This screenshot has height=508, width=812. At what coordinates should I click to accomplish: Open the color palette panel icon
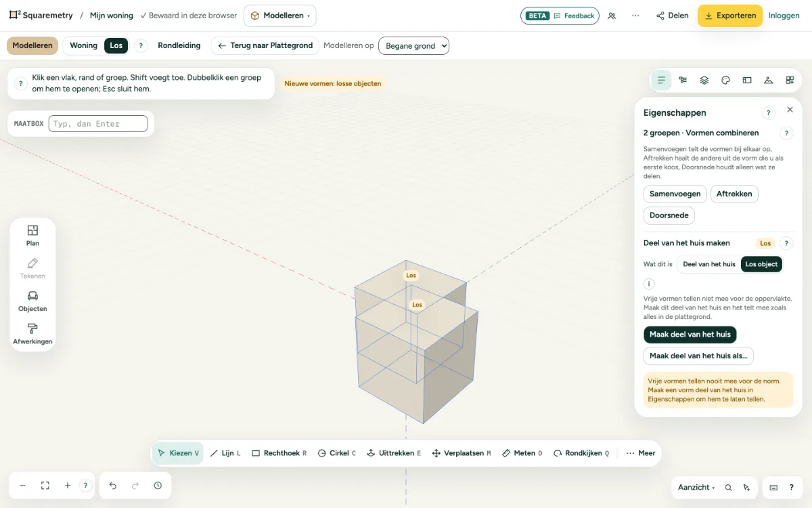(725, 80)
